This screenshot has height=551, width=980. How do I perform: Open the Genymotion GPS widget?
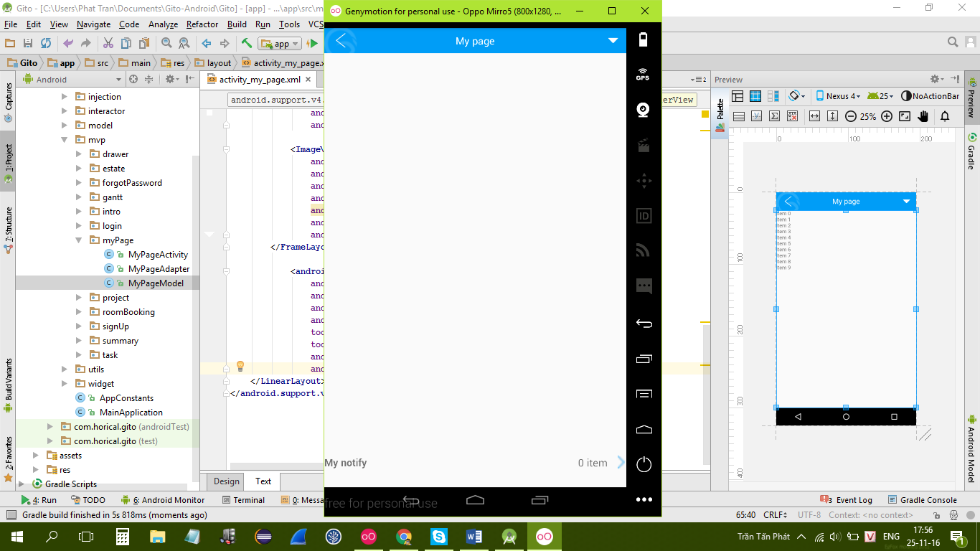643,74
